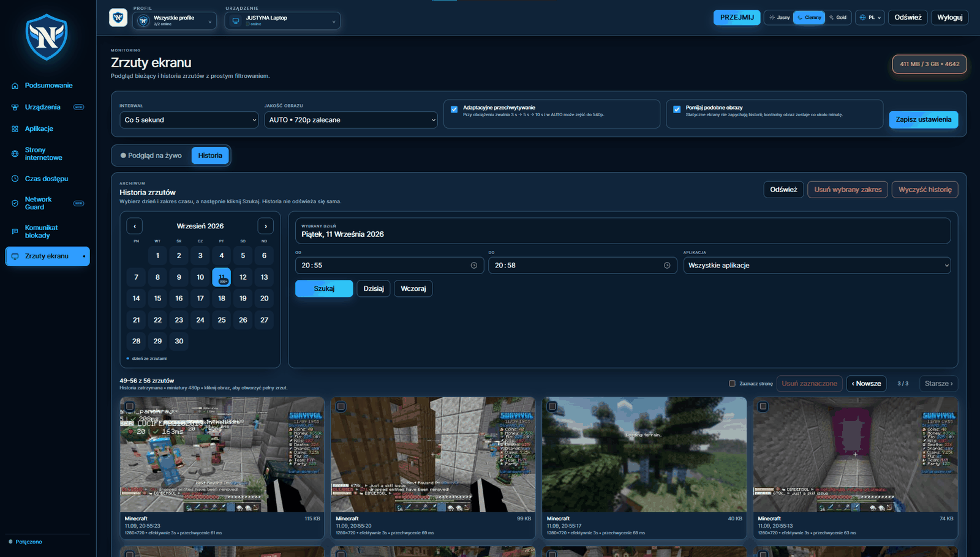Switch to Jasny light theme
Viewport: 980px width, 557px height.
coord(780,18)
